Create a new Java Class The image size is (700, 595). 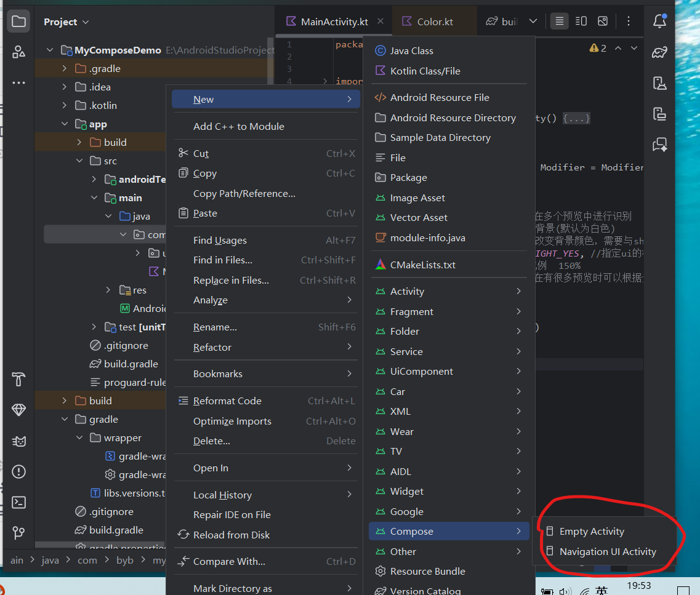pos(449,51)
